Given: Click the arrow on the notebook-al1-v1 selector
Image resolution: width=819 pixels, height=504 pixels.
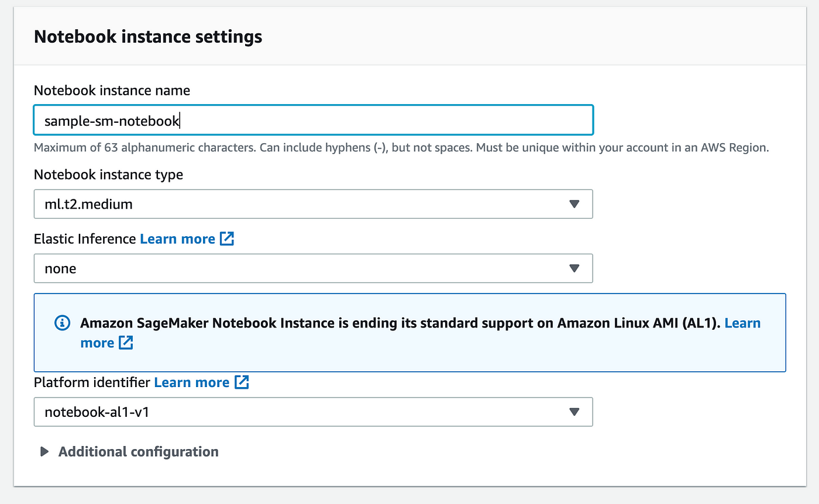Looking at the screenshot, I should coord(574,412).
